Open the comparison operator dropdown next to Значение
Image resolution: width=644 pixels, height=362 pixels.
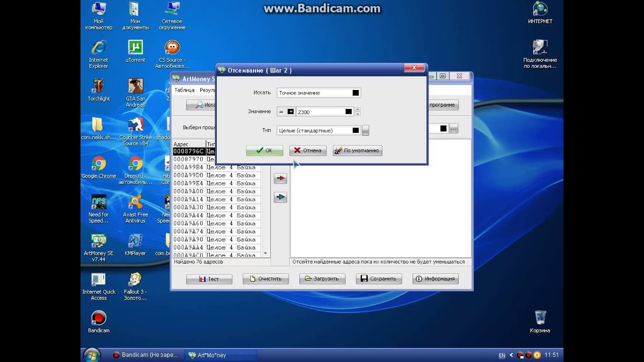[290, 112]
